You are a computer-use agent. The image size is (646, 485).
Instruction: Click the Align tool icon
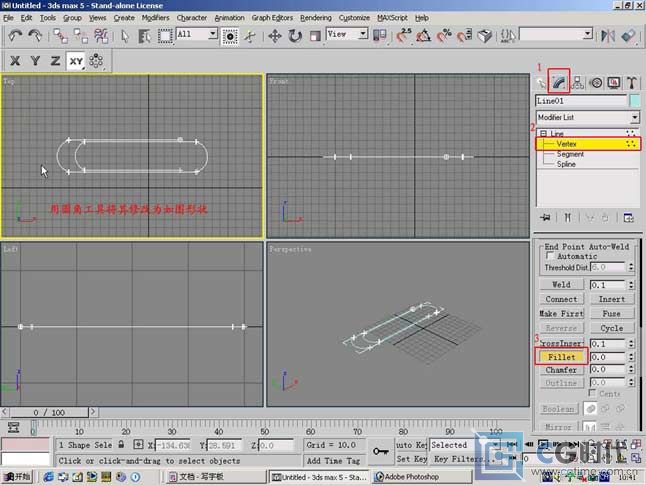pos(628,36)
